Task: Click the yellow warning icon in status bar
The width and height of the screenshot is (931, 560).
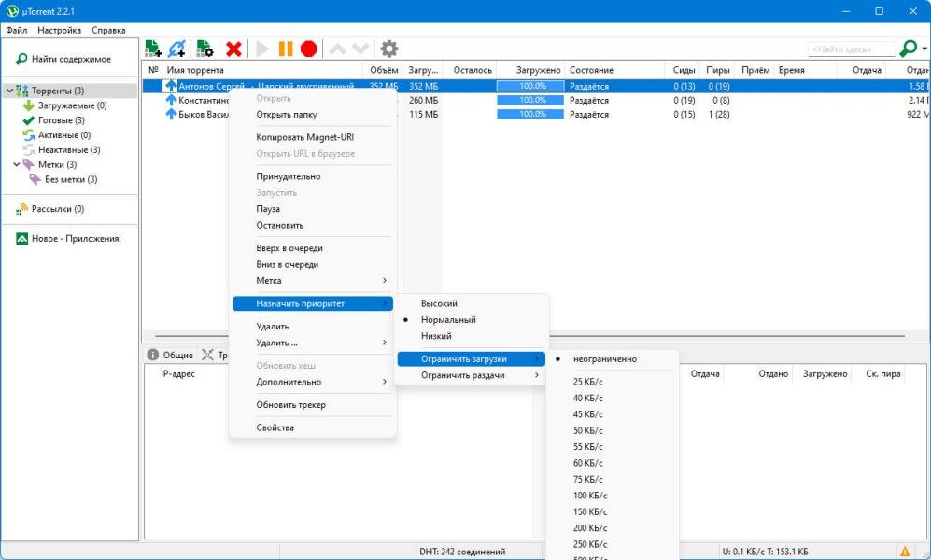Action: tap(904, 552)
